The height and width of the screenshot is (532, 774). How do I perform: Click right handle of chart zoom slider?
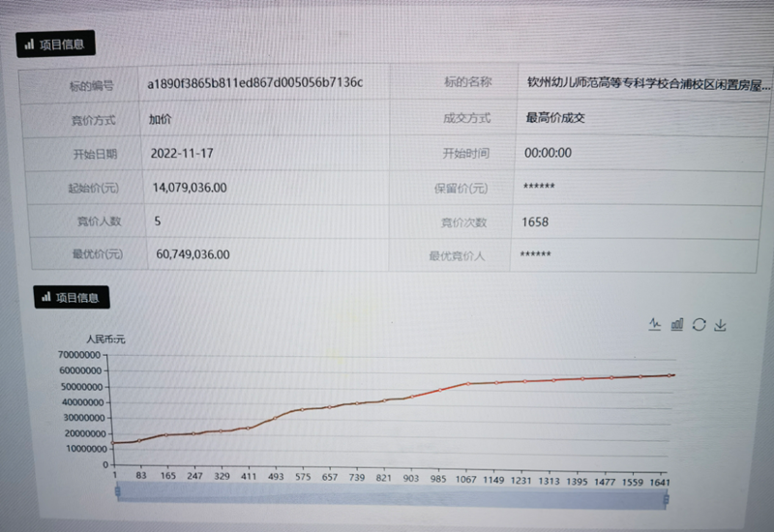(667, 498)
